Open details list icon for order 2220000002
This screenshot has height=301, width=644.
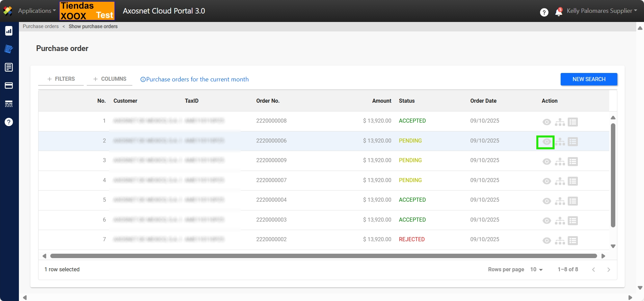pyautogui.click(x=572, y=241)
